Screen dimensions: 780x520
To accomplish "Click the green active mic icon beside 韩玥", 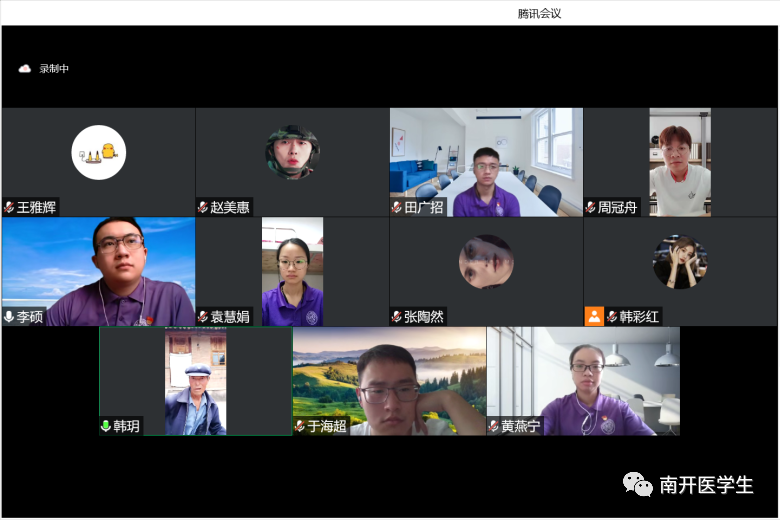I will pos(105,426).
